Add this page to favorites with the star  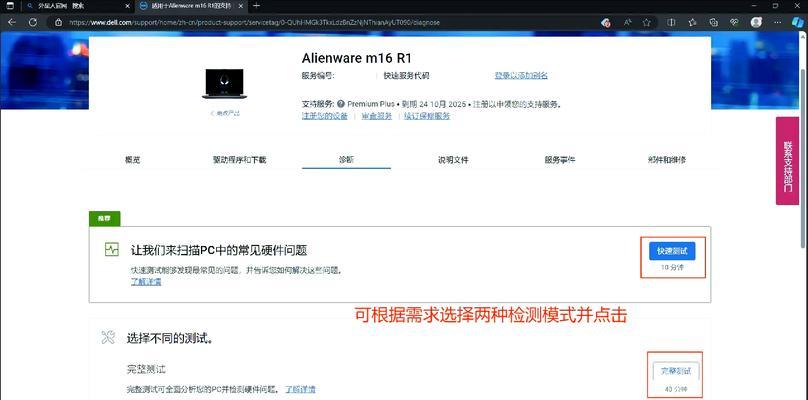[x=647, y=23]
